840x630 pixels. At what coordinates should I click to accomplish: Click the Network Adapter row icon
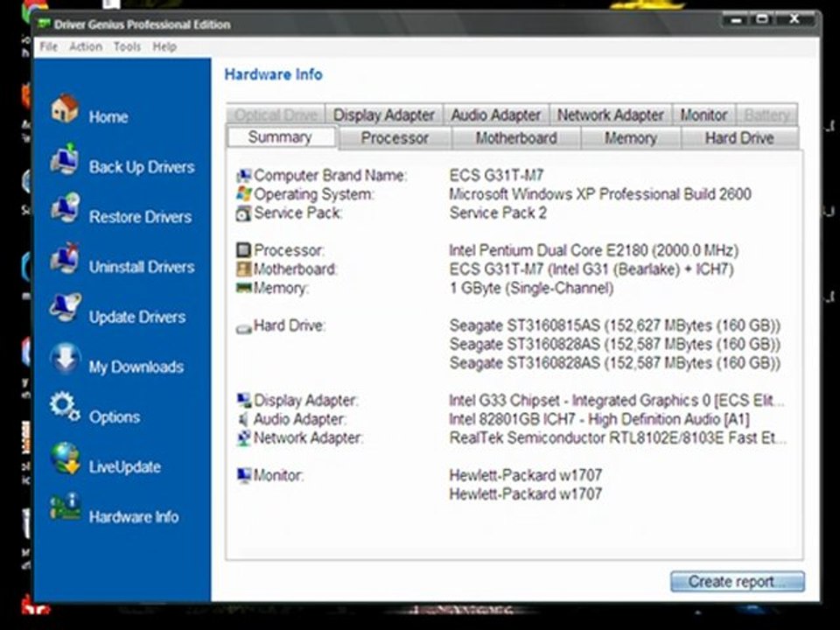244,437
